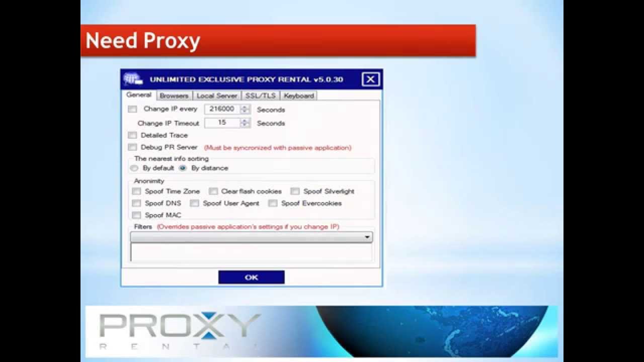Expand the Filters dropdown list
The image size is (644, 362).
click(x=252, y=237)
